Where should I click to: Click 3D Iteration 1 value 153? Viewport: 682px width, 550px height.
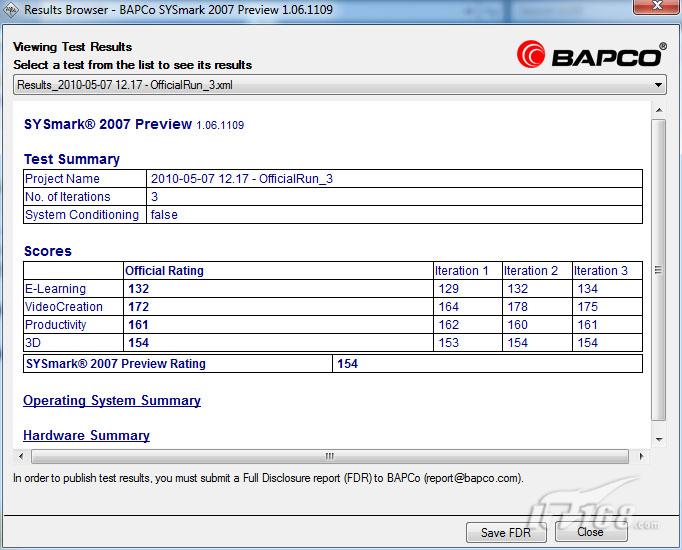click(x=448, y=343)
